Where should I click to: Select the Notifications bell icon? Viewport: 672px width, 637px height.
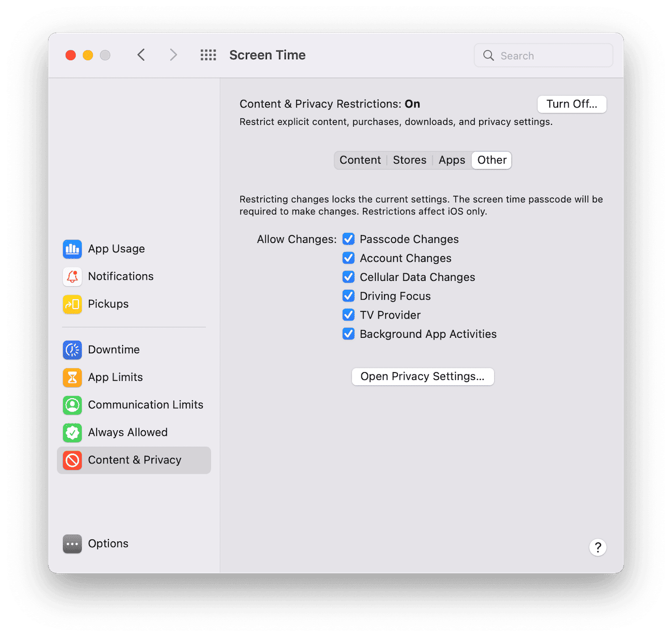[72, 276]
